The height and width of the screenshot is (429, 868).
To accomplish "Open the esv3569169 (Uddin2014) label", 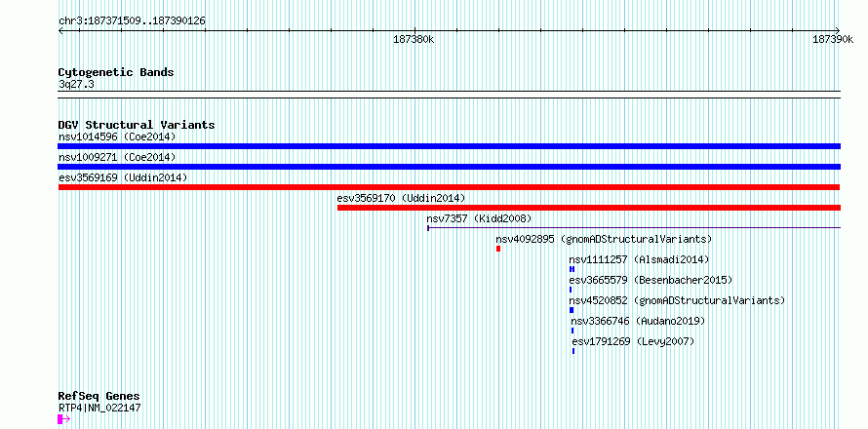I will pyautogui.click(x=123, y=177).
